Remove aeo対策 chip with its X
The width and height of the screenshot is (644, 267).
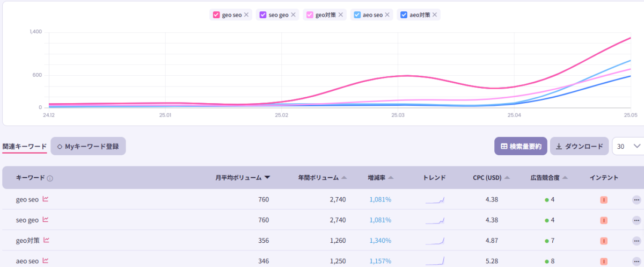435,15
